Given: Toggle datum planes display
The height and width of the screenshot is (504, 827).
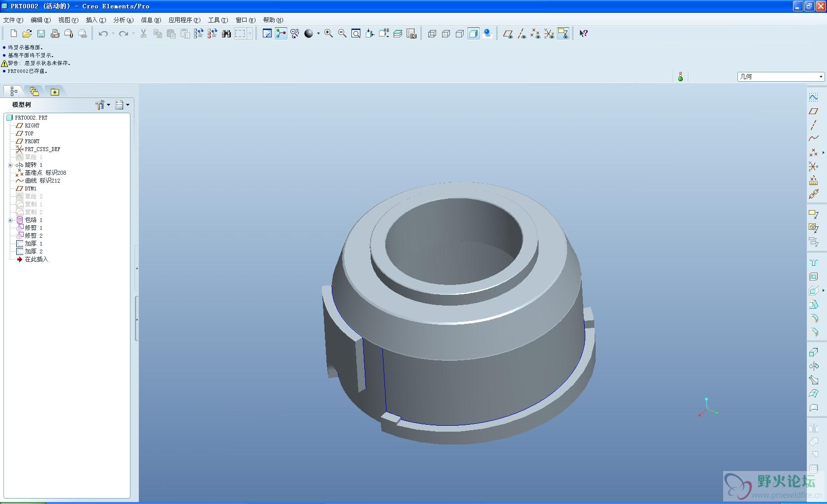Looking at the screenshot, I should (x=508, y=33).
